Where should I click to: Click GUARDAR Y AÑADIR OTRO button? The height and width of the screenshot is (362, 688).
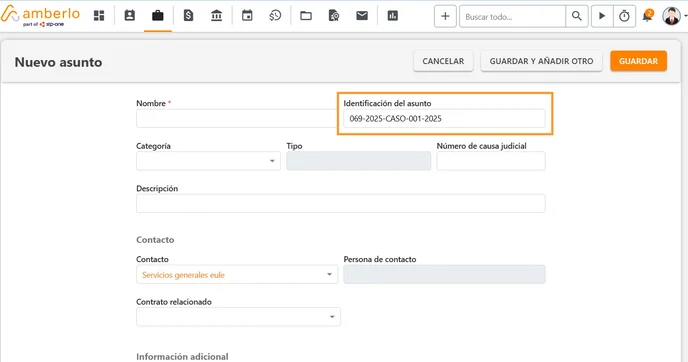tap(541, 61)
